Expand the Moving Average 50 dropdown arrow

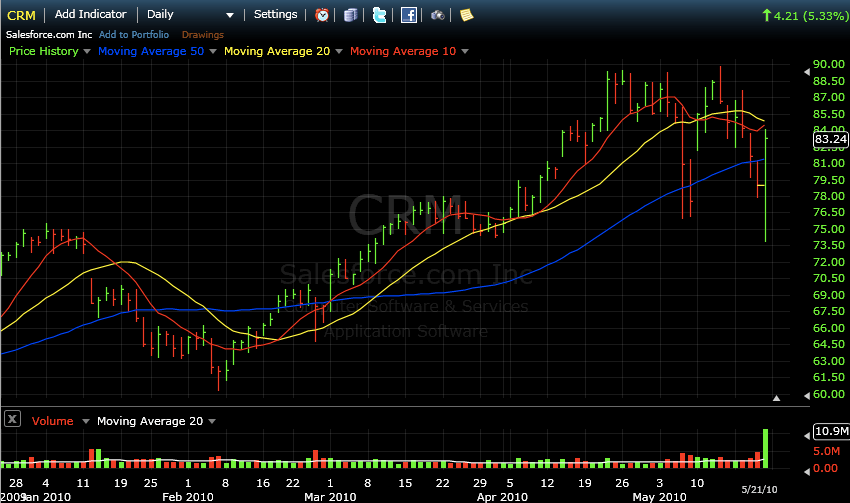[x=212, y=51]
